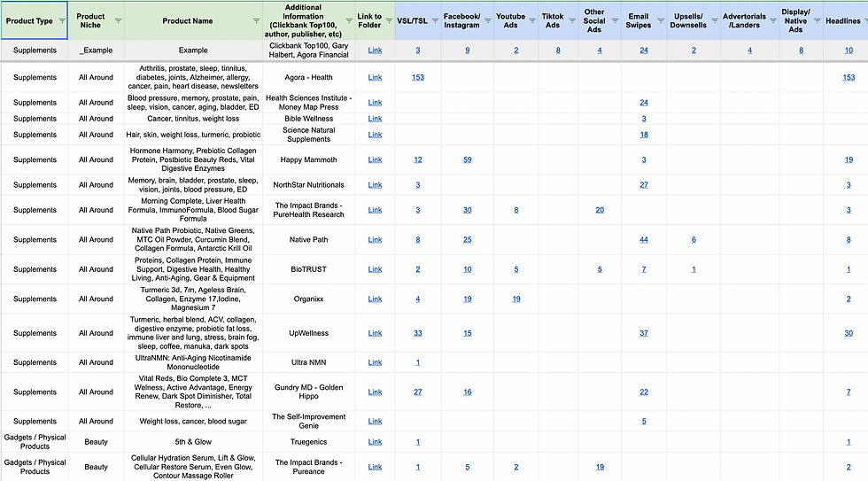Open the Youtube Ads column filter
Screen dimensions: 868x481
click(x=532, y=21)
